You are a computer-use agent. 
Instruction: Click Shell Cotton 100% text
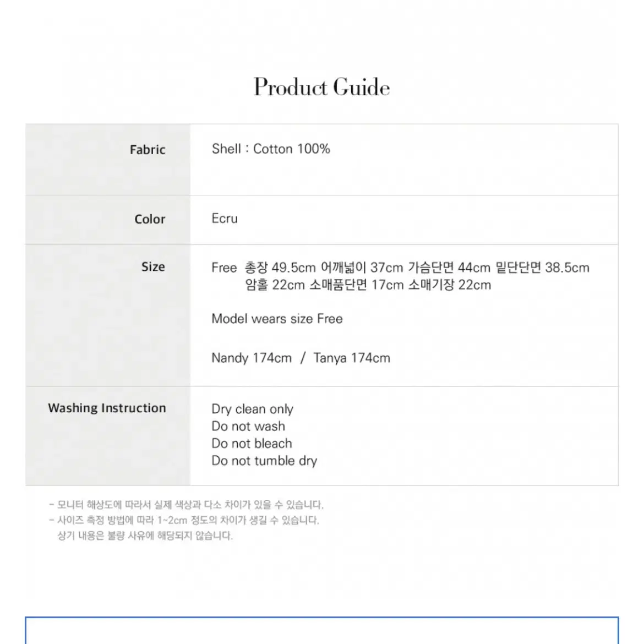(x=271, y=149)
